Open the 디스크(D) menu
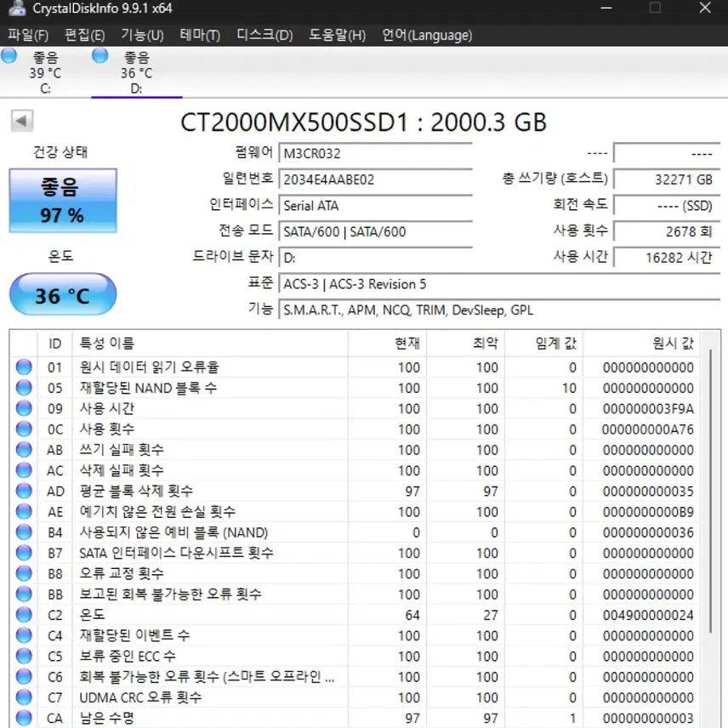Viewport: 728px width, 728px height. point(264,35)
